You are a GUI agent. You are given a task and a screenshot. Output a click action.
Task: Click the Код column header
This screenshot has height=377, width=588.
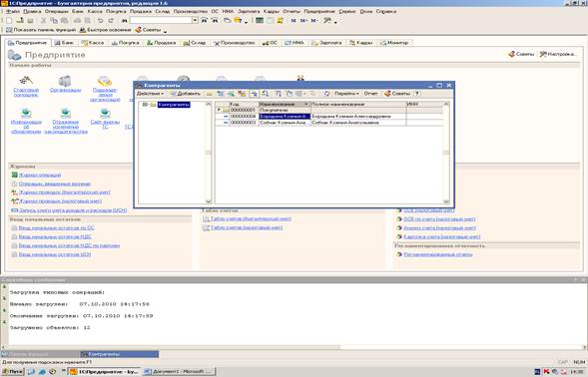pyautogui.click(x=244, y=104)
